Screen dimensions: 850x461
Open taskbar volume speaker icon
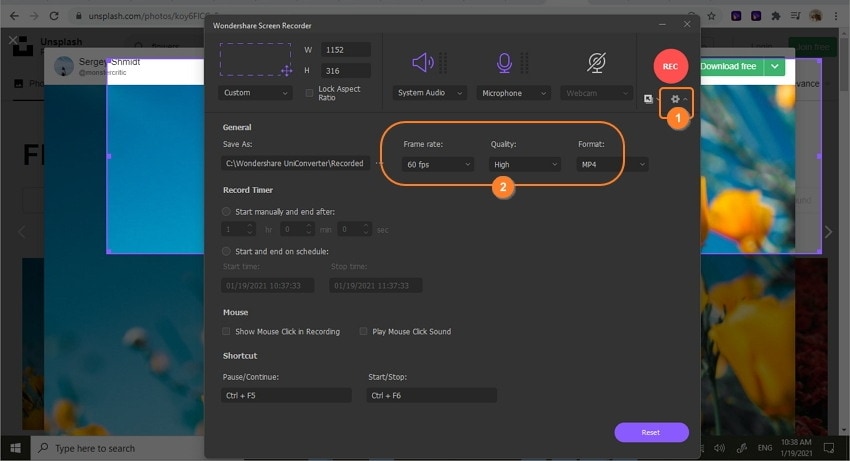(x=719, y=448)
